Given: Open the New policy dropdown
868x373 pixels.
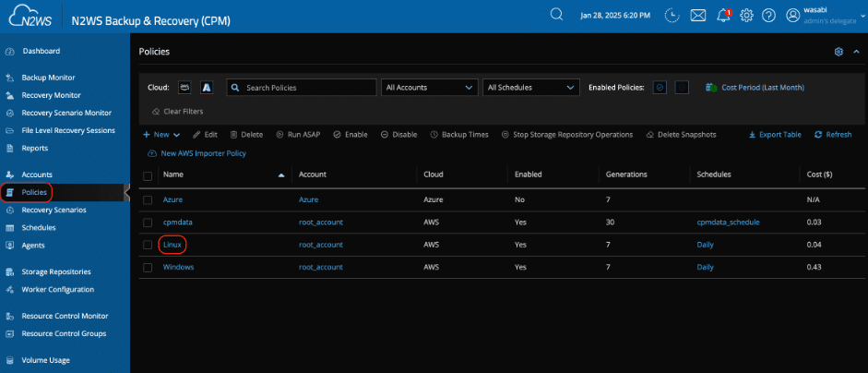Looking at the screenshot, I should tap(161, 135).
